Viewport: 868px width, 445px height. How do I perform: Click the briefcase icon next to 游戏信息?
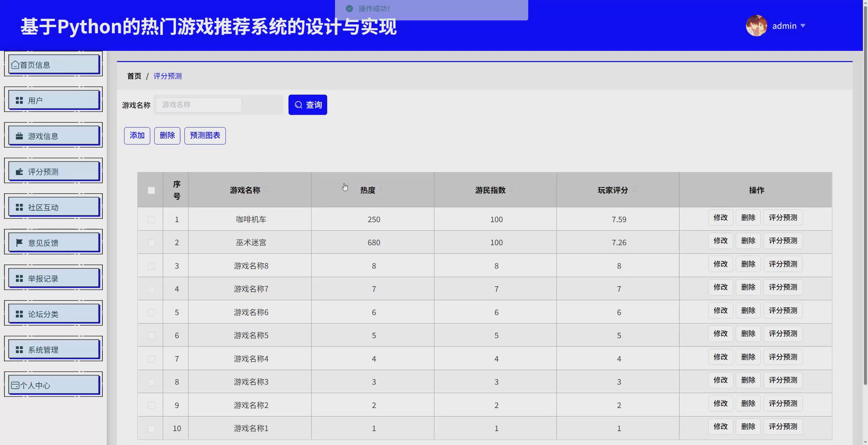pyautogui.click(x=19, y=136)
